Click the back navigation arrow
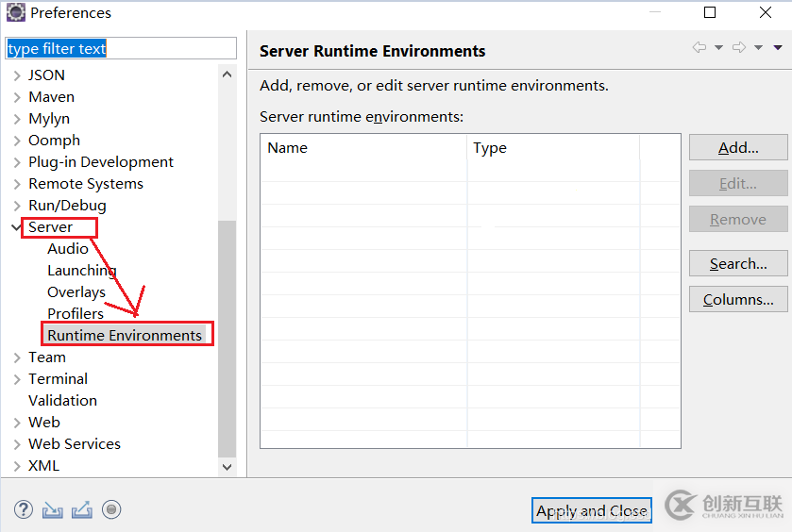The width and height of the screenshot is (792, 532). [699, 48]
